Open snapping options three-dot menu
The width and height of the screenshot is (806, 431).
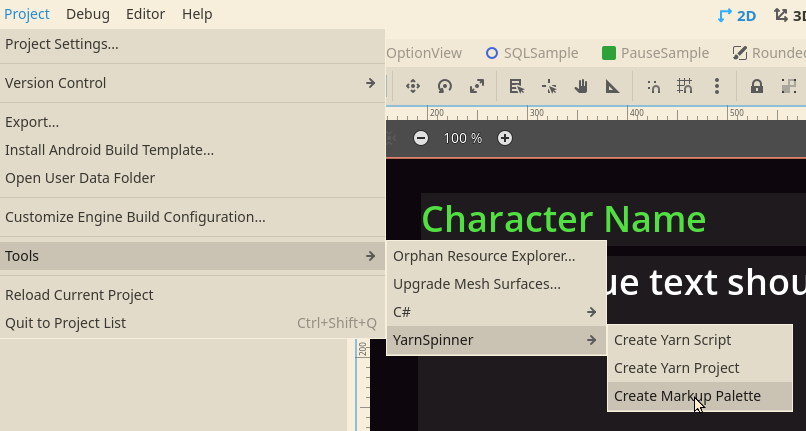(x=717, y=86)
